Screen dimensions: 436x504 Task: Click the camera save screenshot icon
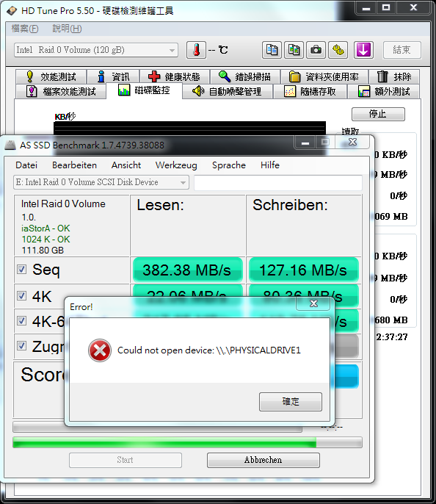click(x=316, y=50)
